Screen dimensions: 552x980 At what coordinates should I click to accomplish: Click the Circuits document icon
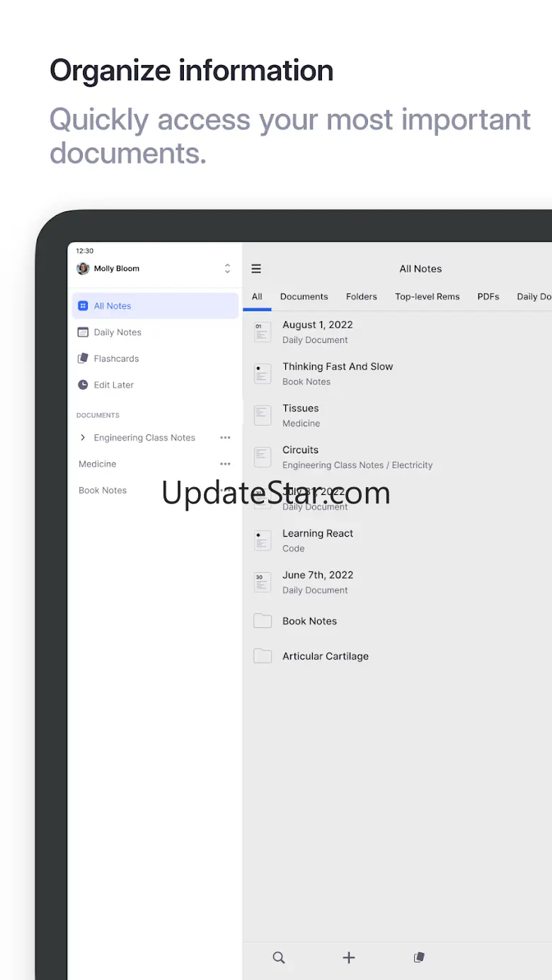click(263, 457)
